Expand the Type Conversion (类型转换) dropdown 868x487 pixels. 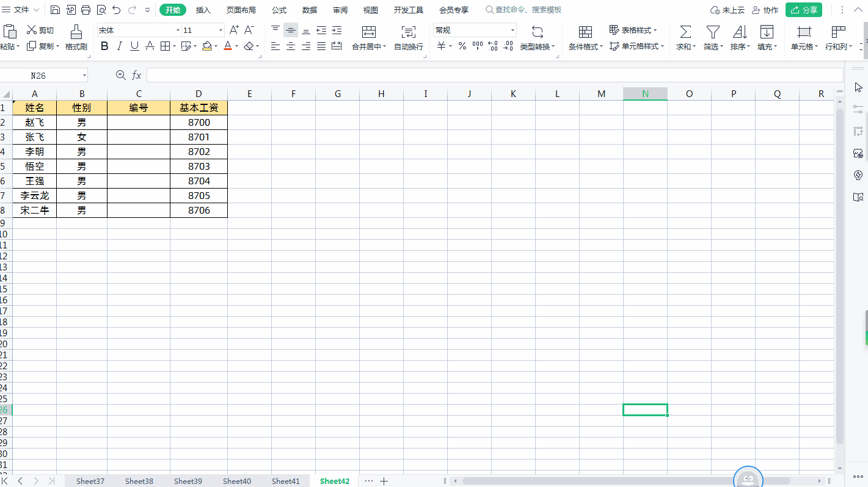pyautogui.click(x=553, y=47)
